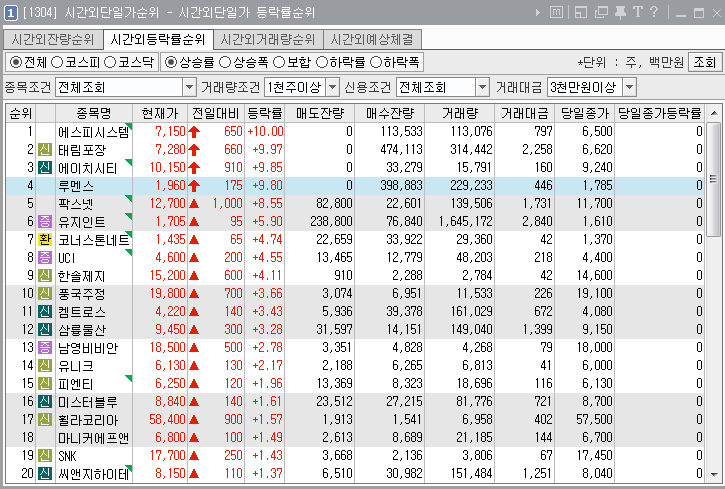Click the 신 badge beside 한솔제지
The width and height of the screenshot is (725, 489).
point(45,275)
